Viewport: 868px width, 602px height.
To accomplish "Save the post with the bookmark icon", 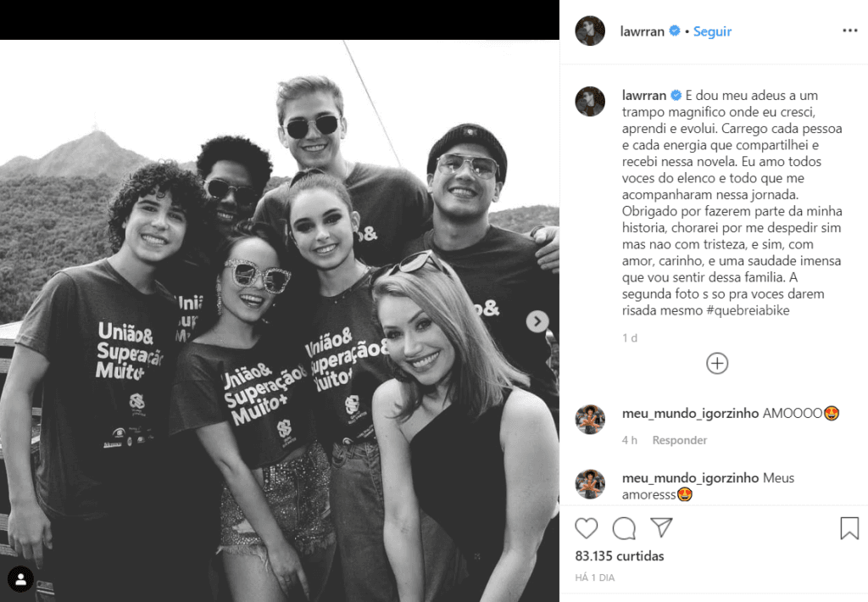I will [849, 528].
